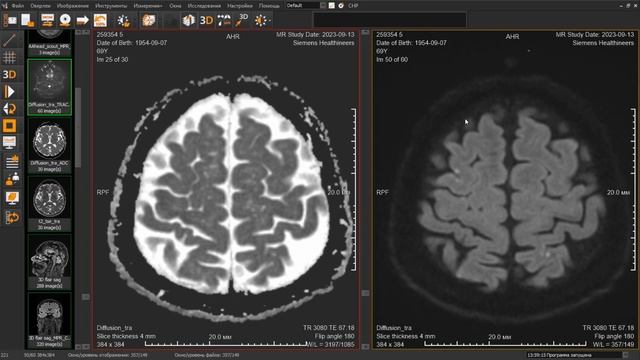Open the Файл menu
The height and width of the screenshot is (360, 640).
pos(18,6)
